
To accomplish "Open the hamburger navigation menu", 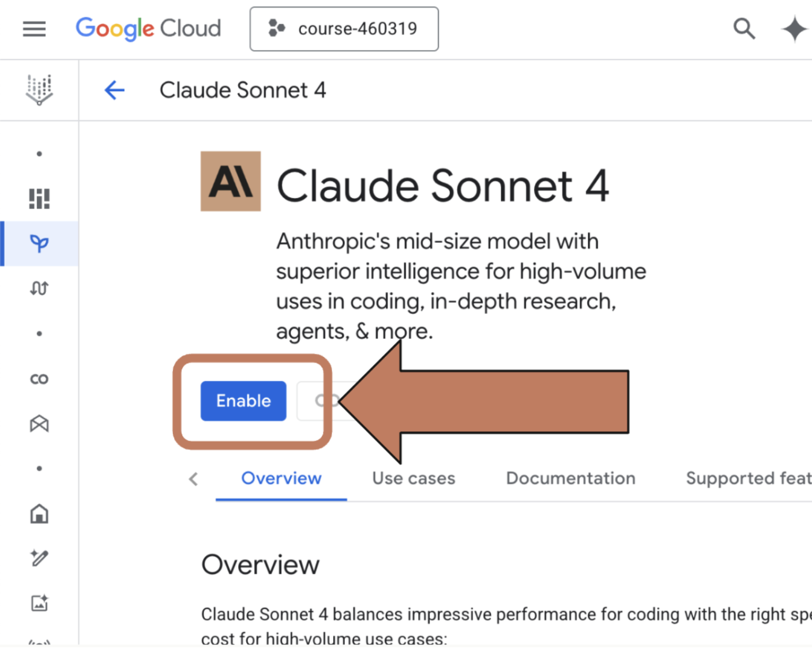I will pos(34,29).
